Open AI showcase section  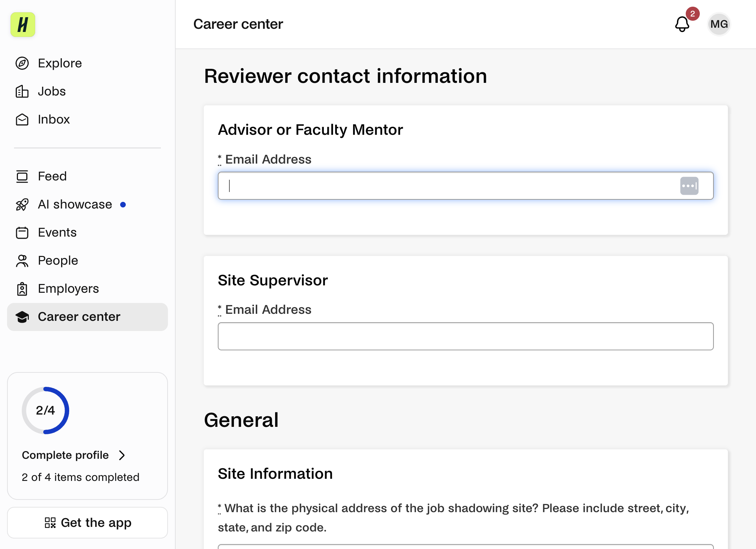[x=87, y=205]
